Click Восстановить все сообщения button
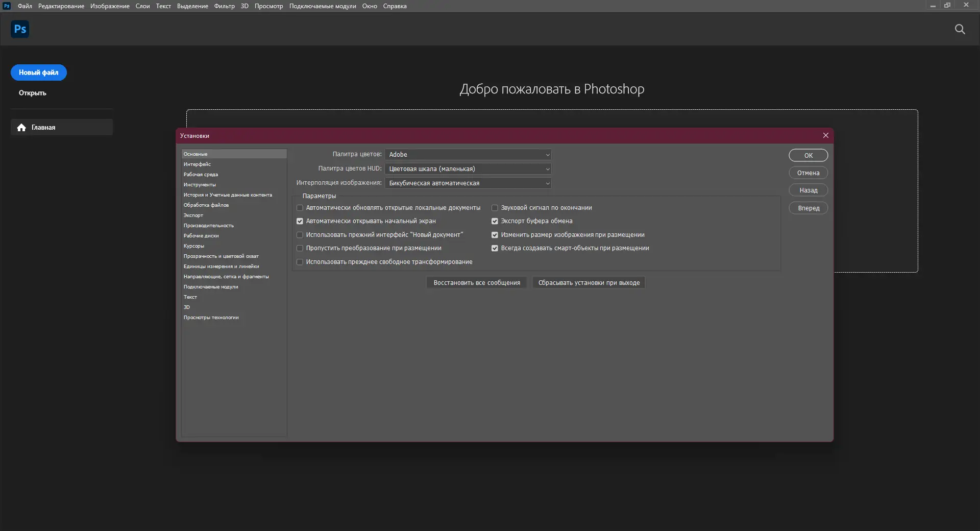Viewport: 980px width, 531px height. 477,283
